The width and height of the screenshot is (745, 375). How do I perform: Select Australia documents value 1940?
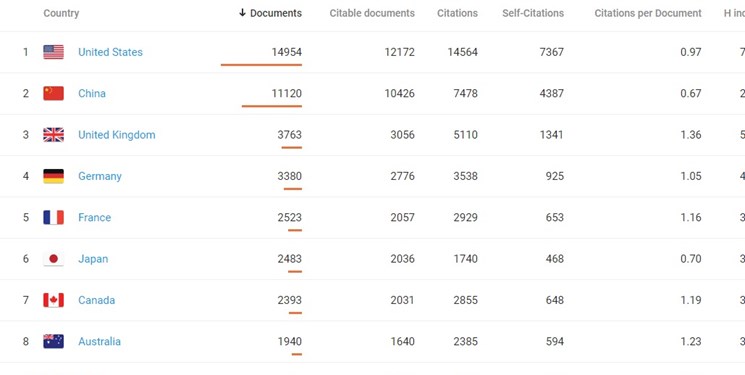coord(290,341)
